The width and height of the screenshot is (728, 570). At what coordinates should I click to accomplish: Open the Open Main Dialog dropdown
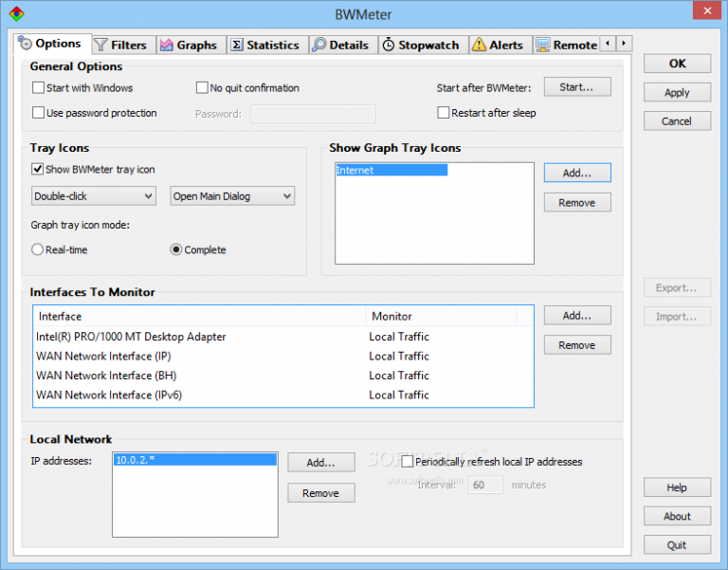tap(232, 196)
